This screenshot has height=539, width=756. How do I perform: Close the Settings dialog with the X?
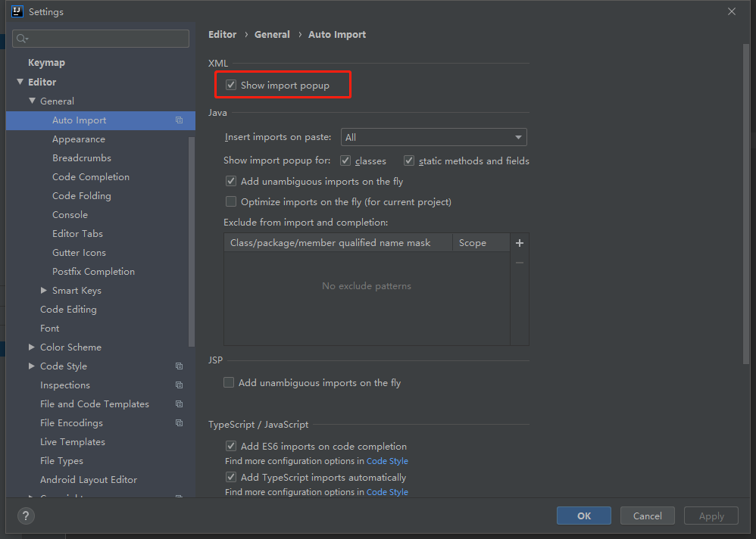tap(732, 11)
